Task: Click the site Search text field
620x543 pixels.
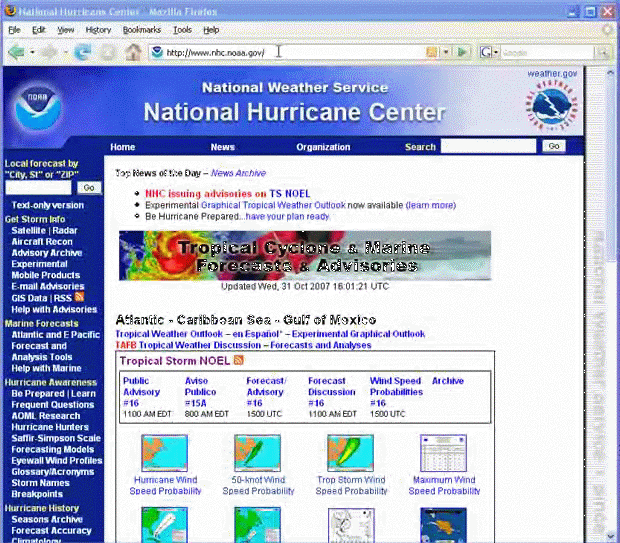Action: point(488,146)
